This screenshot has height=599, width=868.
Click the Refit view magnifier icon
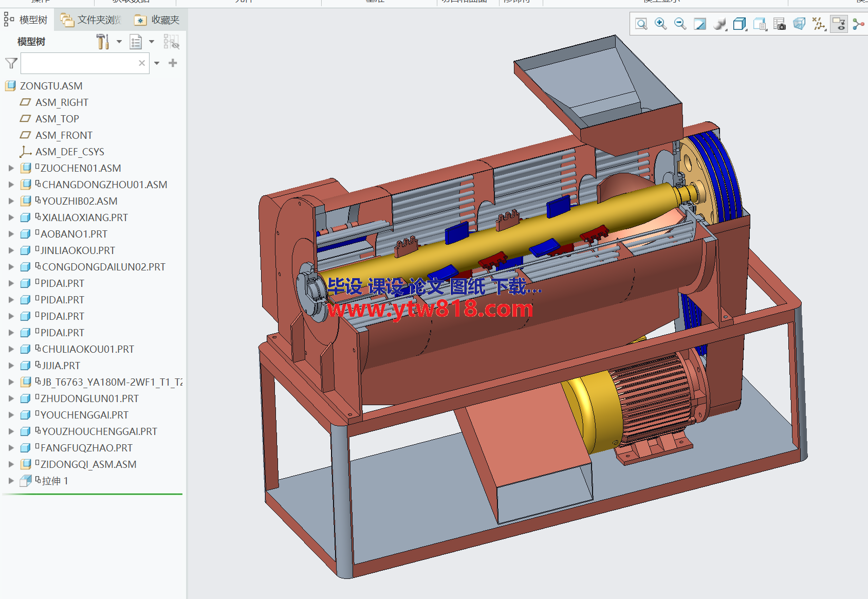[x=641, y=24]
